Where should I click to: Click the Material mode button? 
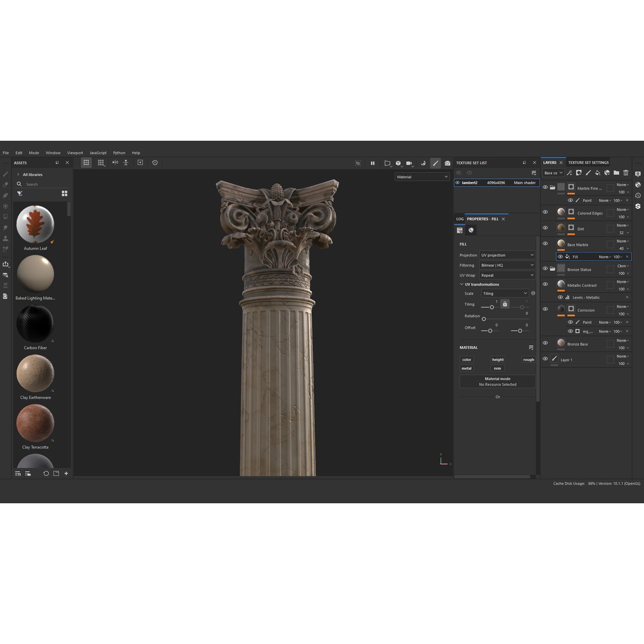pos(497,381)
